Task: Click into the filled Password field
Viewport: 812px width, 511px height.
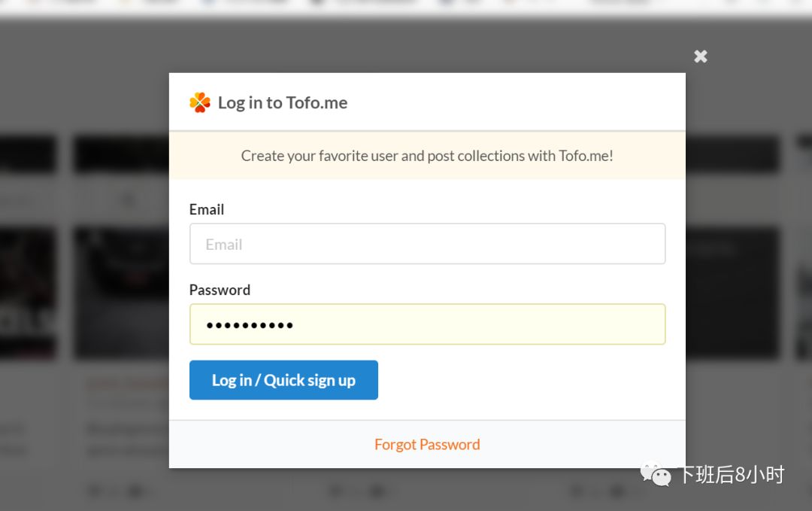Action: pyautogui.click(x=427, y=324)
